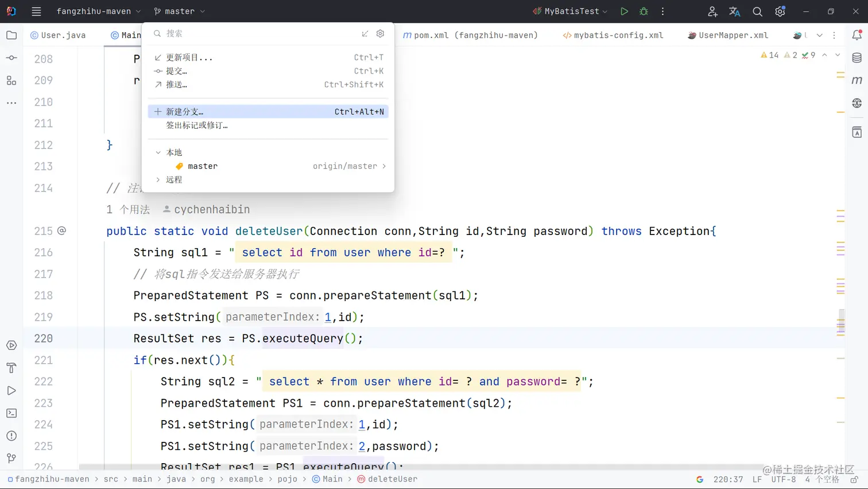Open the Build hammer tool window

(11, 368)
